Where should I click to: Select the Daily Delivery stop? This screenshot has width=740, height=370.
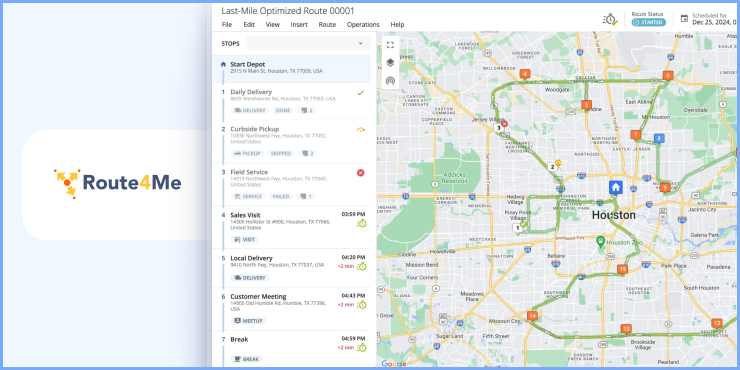291,101
